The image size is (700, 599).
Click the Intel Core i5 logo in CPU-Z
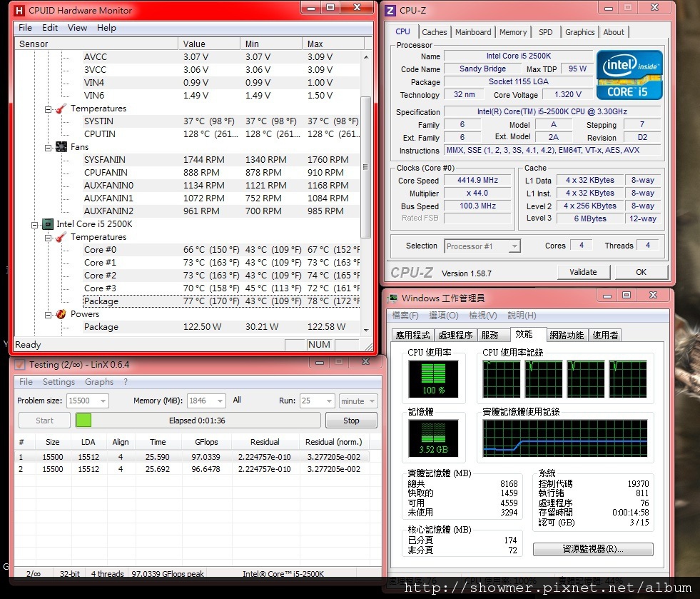coord(629,75)
